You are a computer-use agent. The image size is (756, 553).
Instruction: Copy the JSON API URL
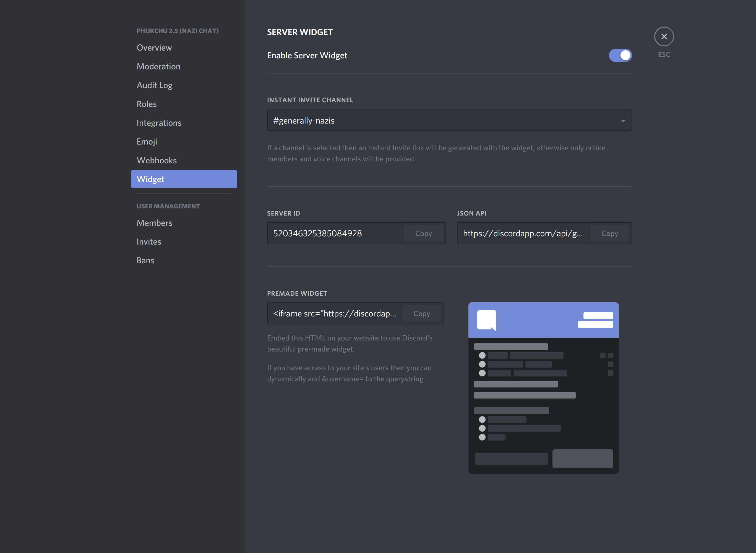click(609, 233)
